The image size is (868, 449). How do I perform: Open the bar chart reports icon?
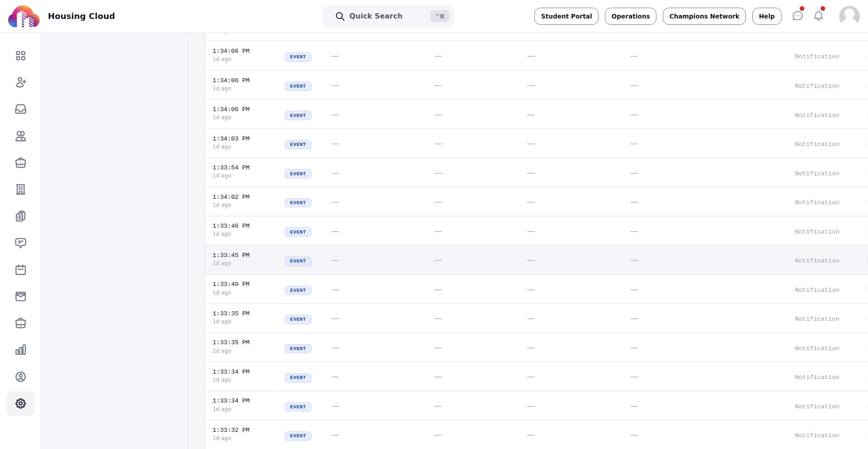pos(20,350)
